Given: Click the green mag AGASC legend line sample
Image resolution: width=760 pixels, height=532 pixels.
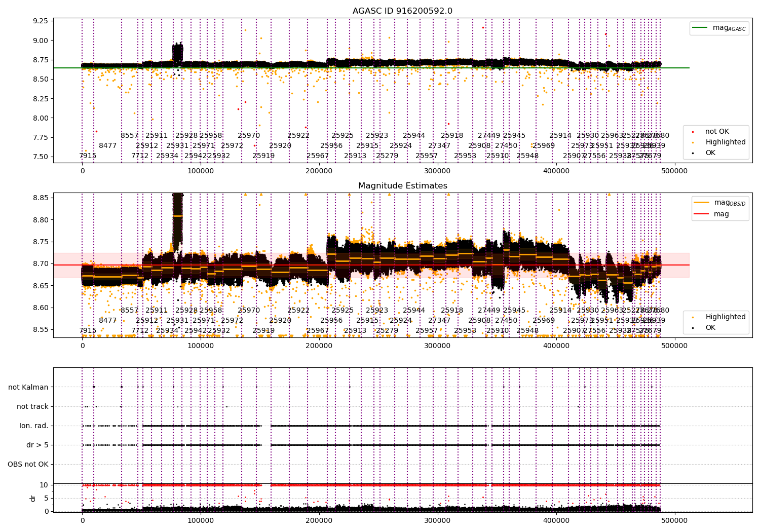Looking at the screenshot, I should [700, 28].
